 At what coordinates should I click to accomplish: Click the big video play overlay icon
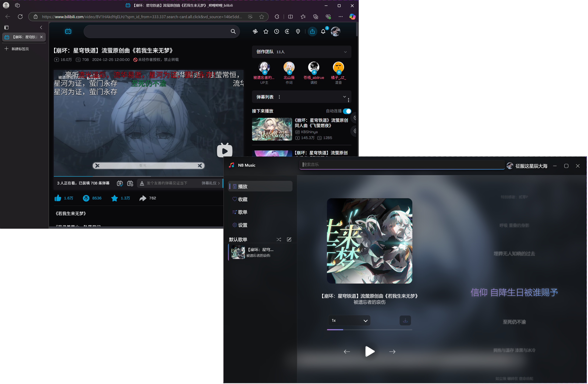225,151
